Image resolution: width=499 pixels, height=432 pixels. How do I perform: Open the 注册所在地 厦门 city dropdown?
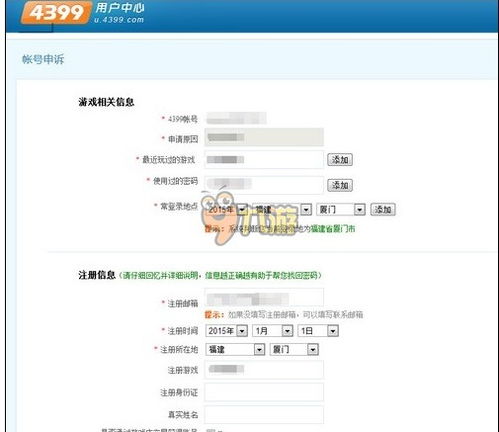pos(294,350)
